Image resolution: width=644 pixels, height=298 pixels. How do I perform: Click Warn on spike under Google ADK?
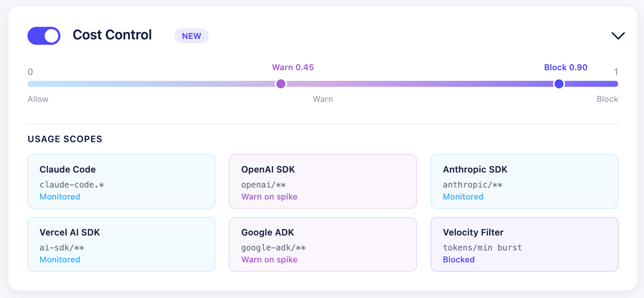(269, 259)
